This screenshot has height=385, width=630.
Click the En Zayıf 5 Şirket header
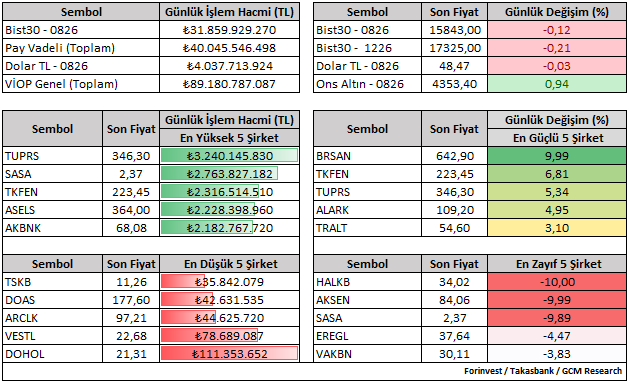coord(557,264)
